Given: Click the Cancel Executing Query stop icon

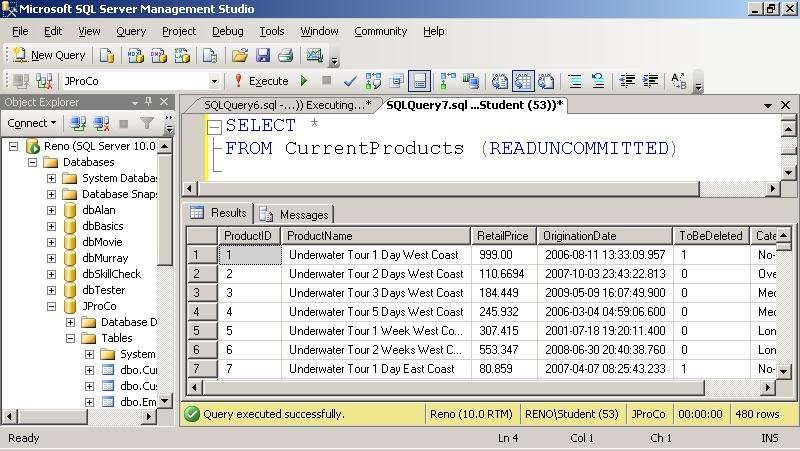Looking at the screenshot, I should pos(327,81).
